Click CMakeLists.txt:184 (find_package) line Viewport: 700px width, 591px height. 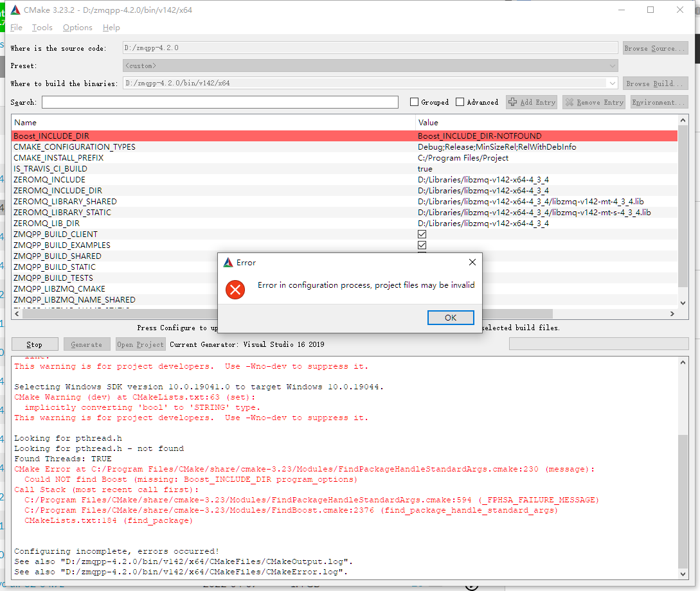click(x=109, y=520)
